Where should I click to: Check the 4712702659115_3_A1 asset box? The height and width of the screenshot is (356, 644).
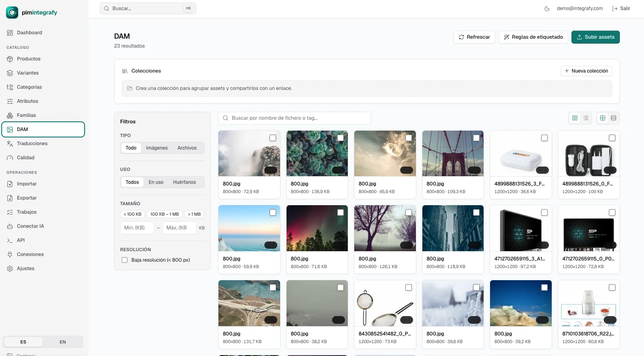544,212
